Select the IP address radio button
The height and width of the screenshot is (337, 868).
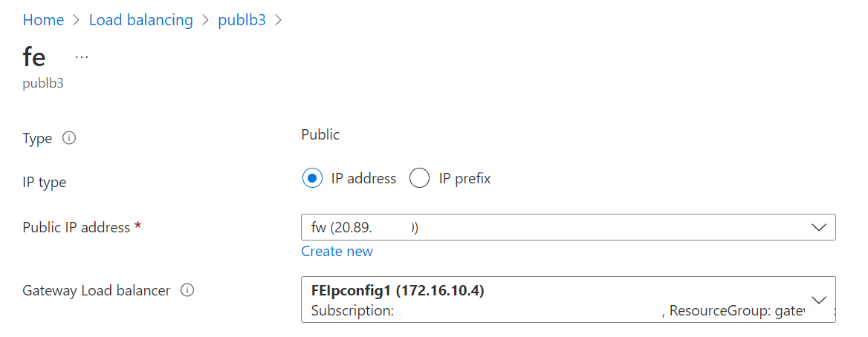click(313, 179)
